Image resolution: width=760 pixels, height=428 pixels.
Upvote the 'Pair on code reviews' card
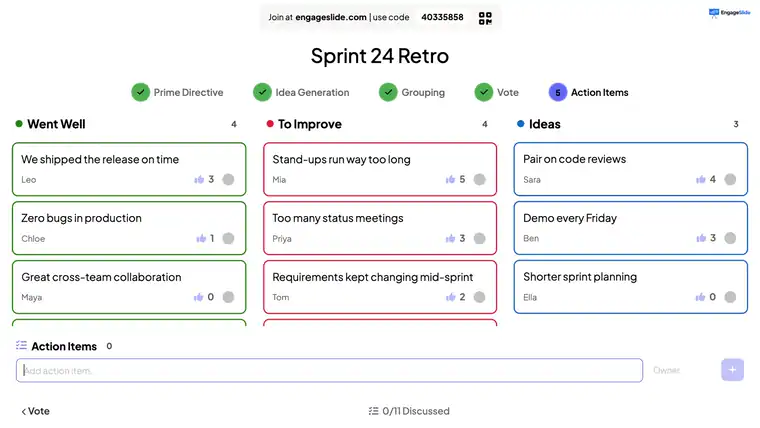point(701,179)
